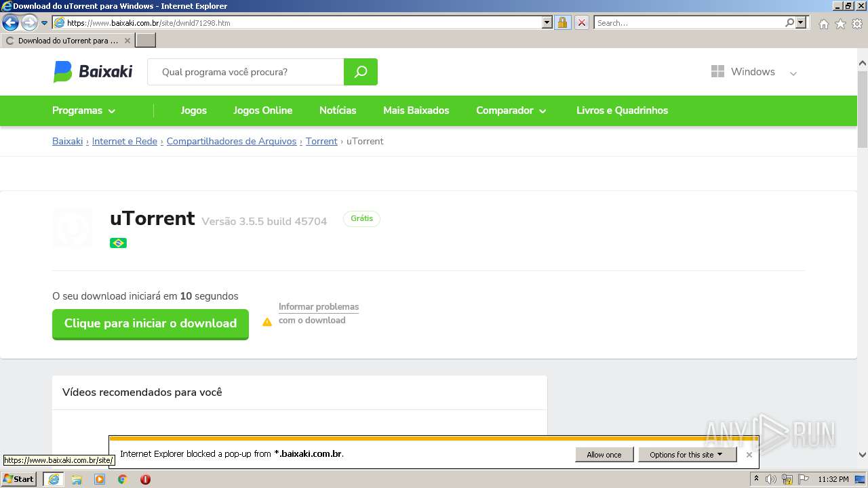Open media player taskbar icon
868x488 pixels.
click(100, 479)
